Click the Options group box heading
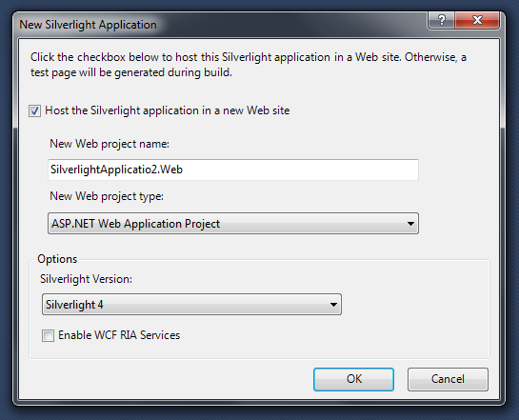Viewport: 519px width, 420px height. pyautogui.click(x=57, y=259)
